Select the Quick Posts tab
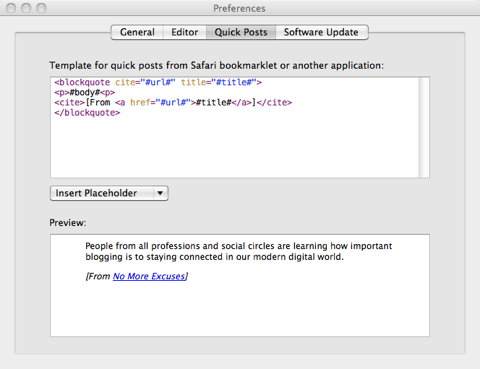The width and height of the screenshot is (480, 369). [241, 32]
